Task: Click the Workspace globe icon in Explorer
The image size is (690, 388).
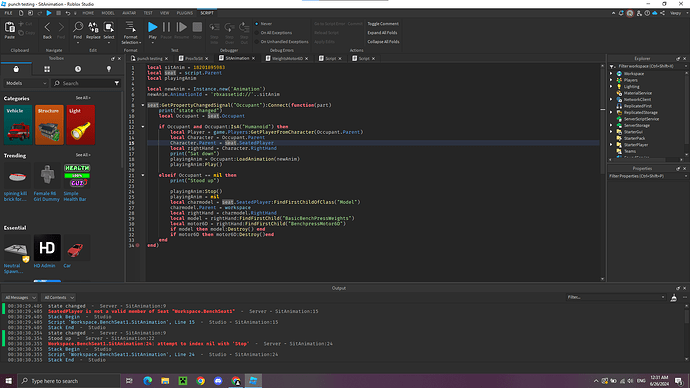Action: 619,74
